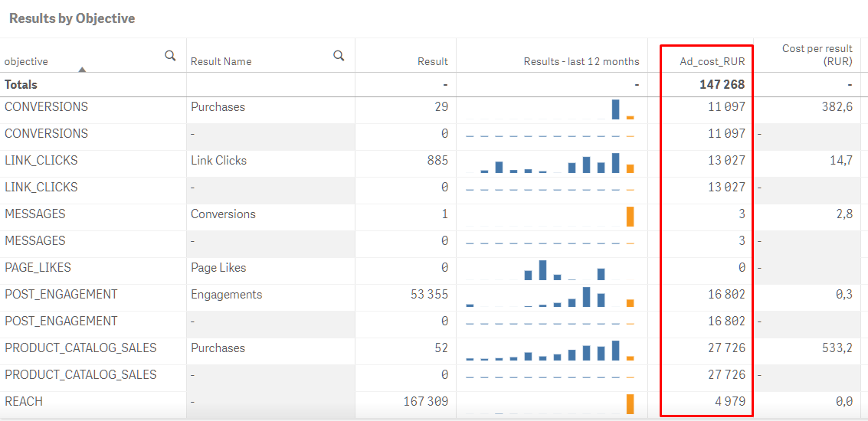The width and height of the screenshot is (868, 421).
Task: Click the sparkline chart in the REACH row
Action: point(552,403)
